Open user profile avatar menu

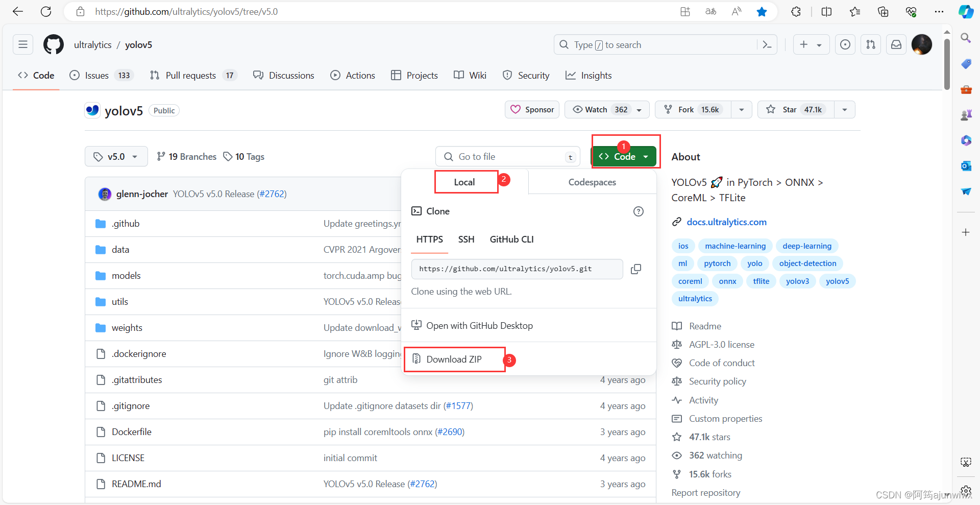click(x=922, y=44)
